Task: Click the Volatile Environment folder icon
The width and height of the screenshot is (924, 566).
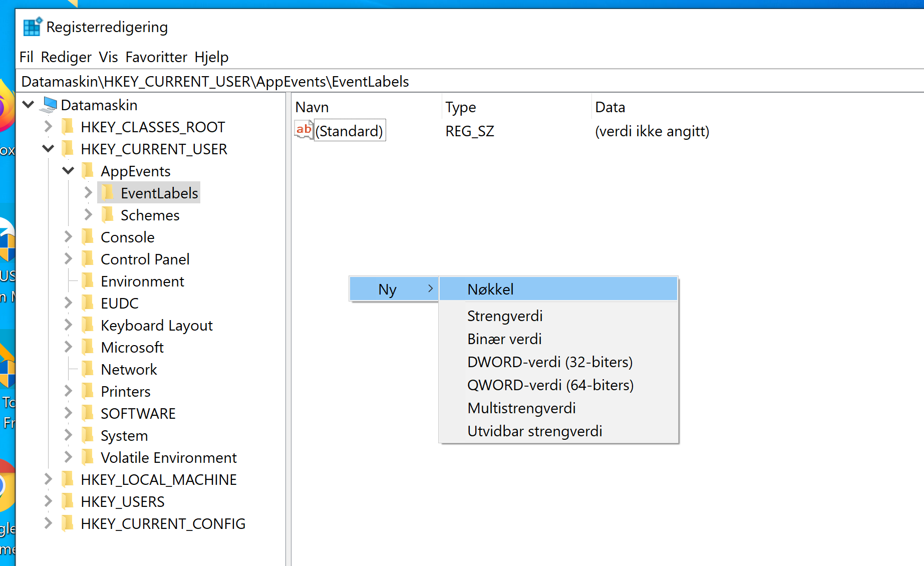Action: 88,457
